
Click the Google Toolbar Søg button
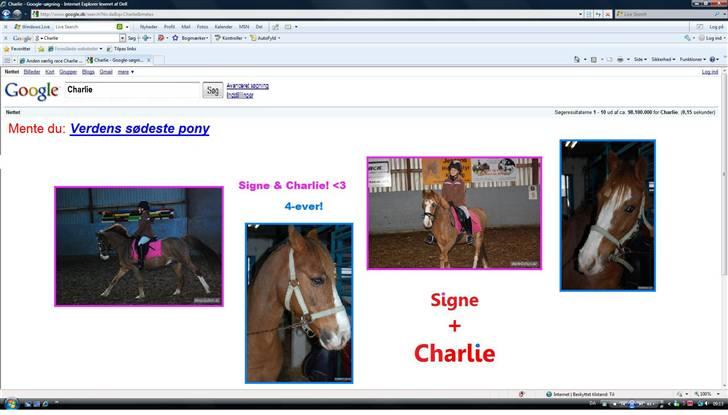click(132, 38)
